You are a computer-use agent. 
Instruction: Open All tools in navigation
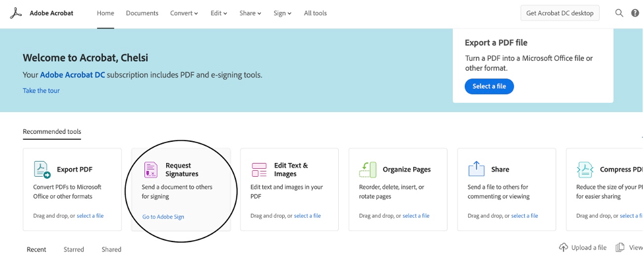pos(316,13)
